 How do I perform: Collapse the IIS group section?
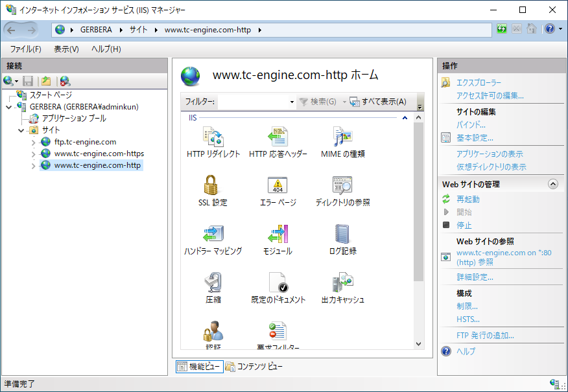(405, 118)
